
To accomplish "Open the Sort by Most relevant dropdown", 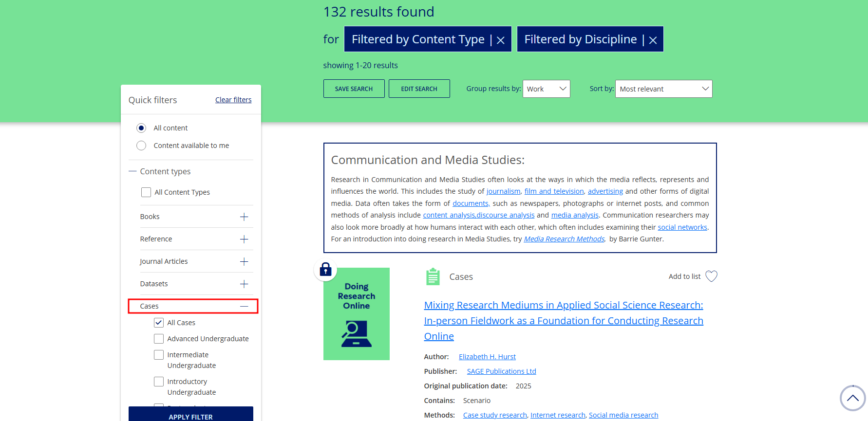I will click(x=663, y=89).
